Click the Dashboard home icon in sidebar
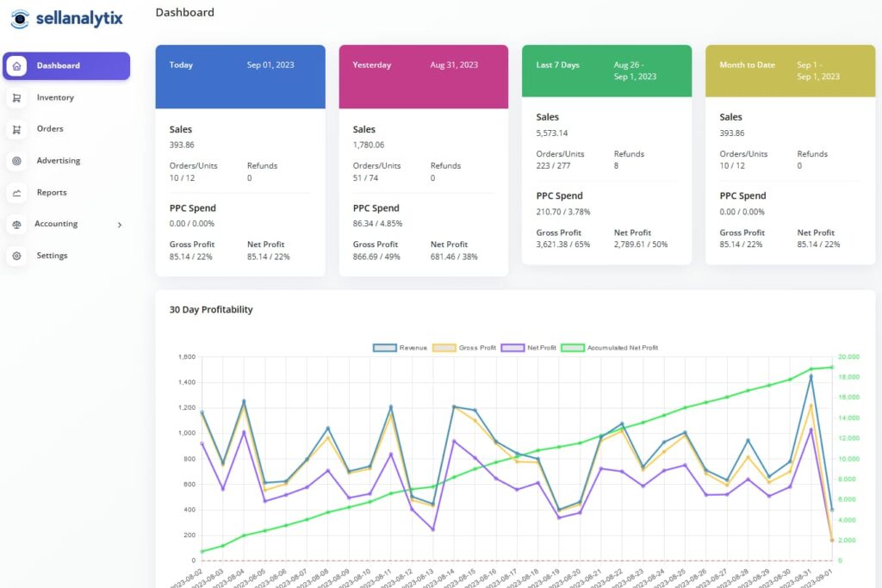 16,65
